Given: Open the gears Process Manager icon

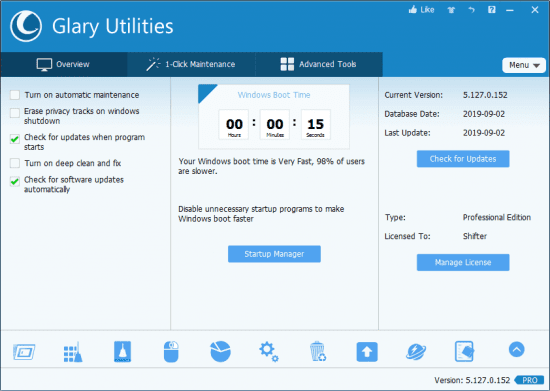Looking at the screenshot, I should point(269,352).
